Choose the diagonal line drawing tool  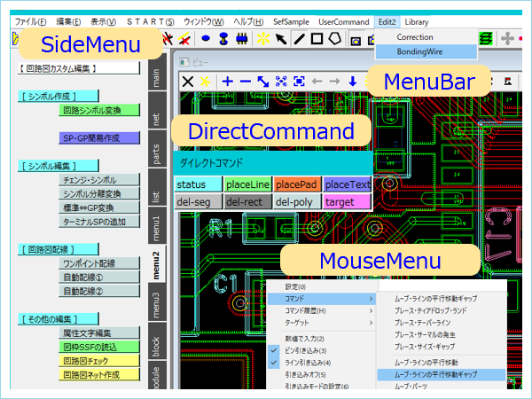[x=299, y=39]
